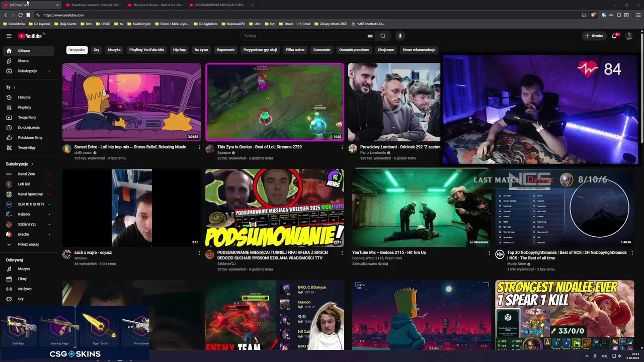Open options for sach x wajra video

tap(199, 253)
